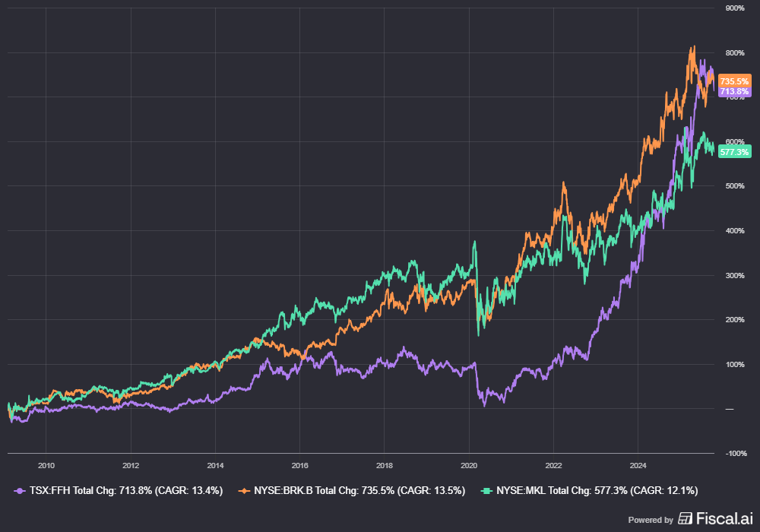Click the 2014 x-axis label
760x532 pixels.
tap(215, 466)
